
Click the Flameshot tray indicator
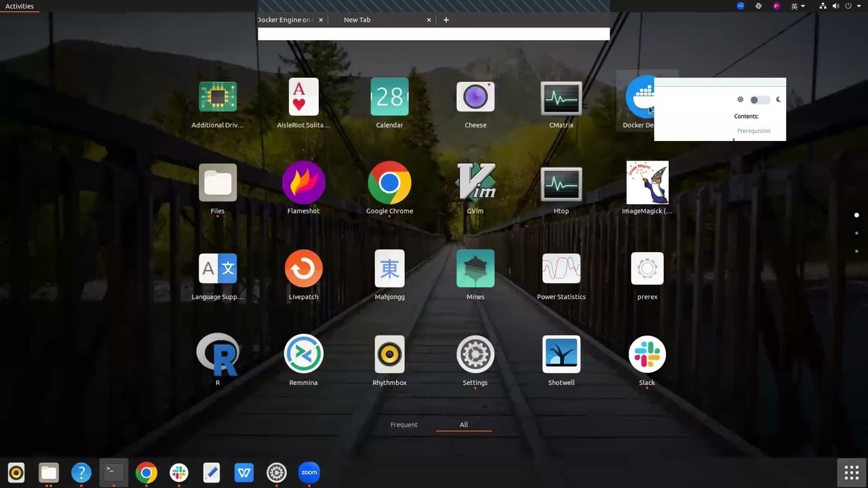pyautogui.click(x=777, y=6)
